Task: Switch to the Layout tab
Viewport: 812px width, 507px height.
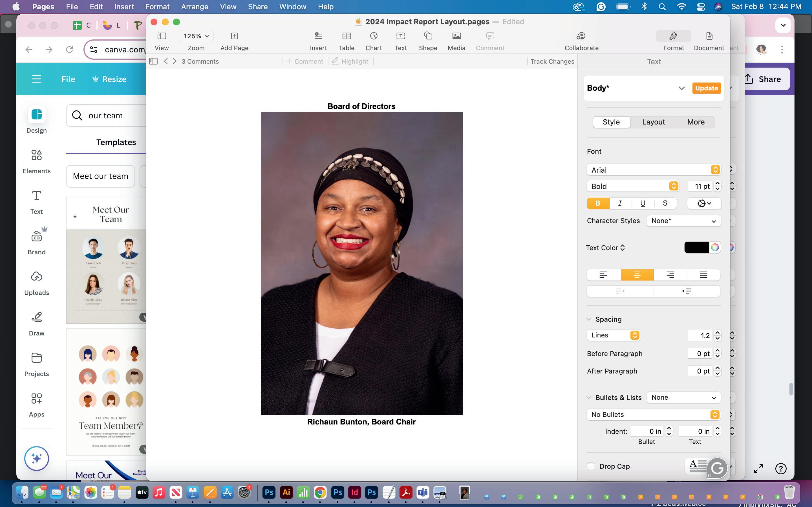Action: point(653,122)
